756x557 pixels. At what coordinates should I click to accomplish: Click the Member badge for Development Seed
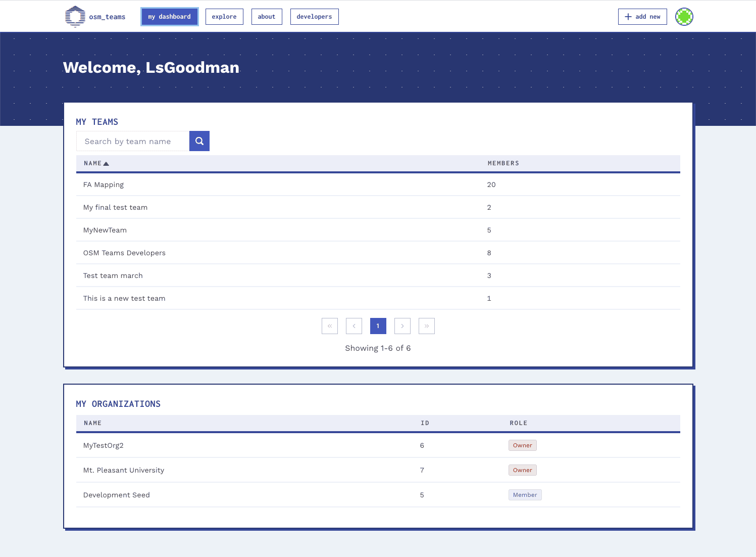(x=525, y=495)
